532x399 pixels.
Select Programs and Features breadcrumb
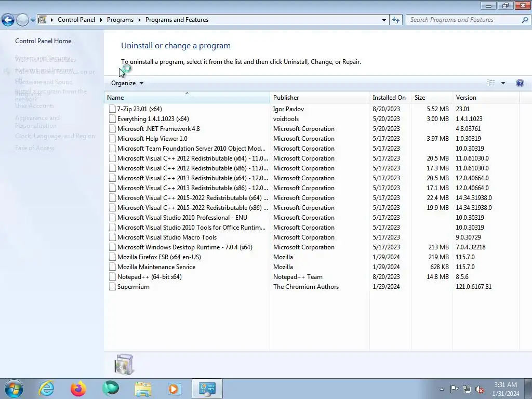pyautogui.click(x=177, y=20)
